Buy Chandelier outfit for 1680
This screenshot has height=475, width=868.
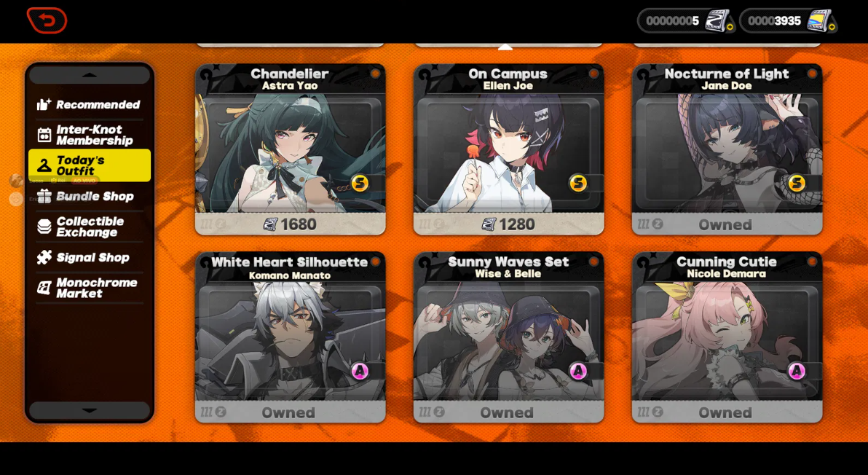(x=290, y=224)
